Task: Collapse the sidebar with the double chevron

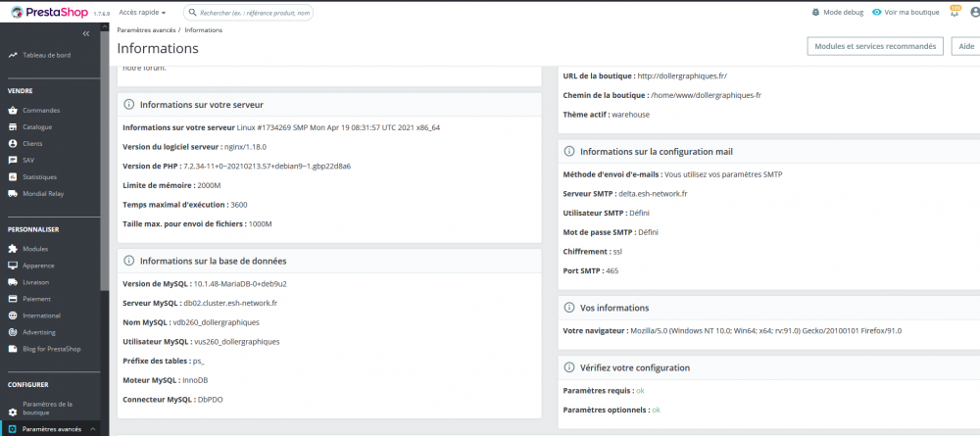Action: (x=86, y=34)
